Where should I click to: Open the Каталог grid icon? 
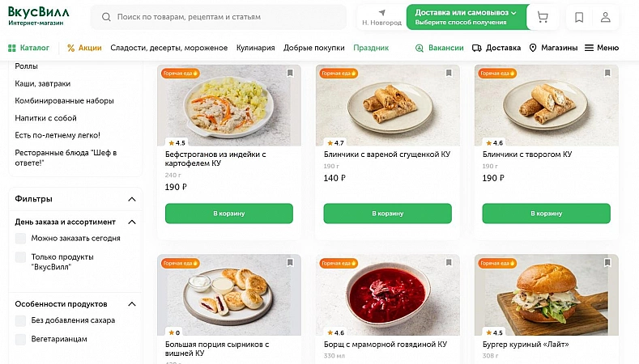[12, 48]
